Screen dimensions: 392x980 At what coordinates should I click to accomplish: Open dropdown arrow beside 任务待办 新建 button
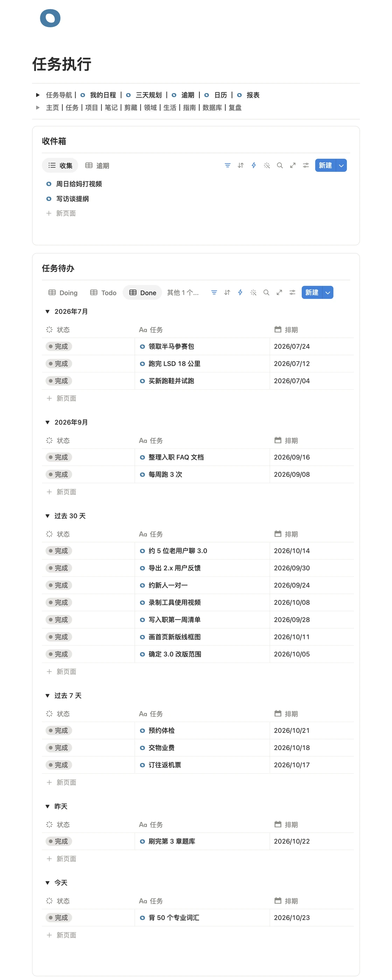coord(328,292)
